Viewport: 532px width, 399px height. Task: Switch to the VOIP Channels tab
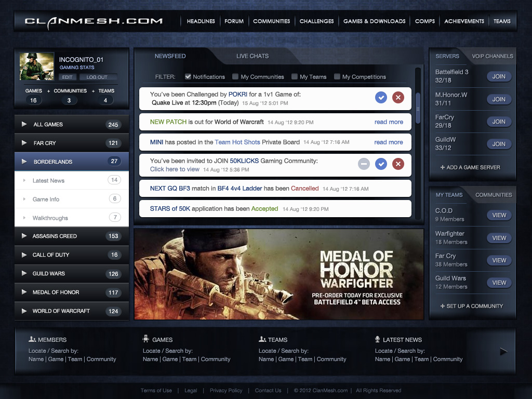point(493,56)
